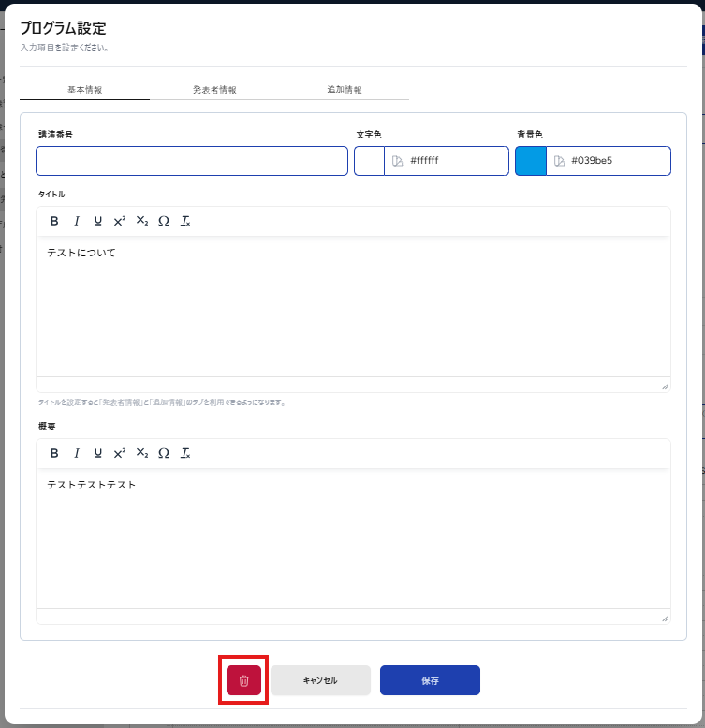Insert special character in the title editor
The height and width of the screenshot is (728, 705).
click(x=164, y=222)
